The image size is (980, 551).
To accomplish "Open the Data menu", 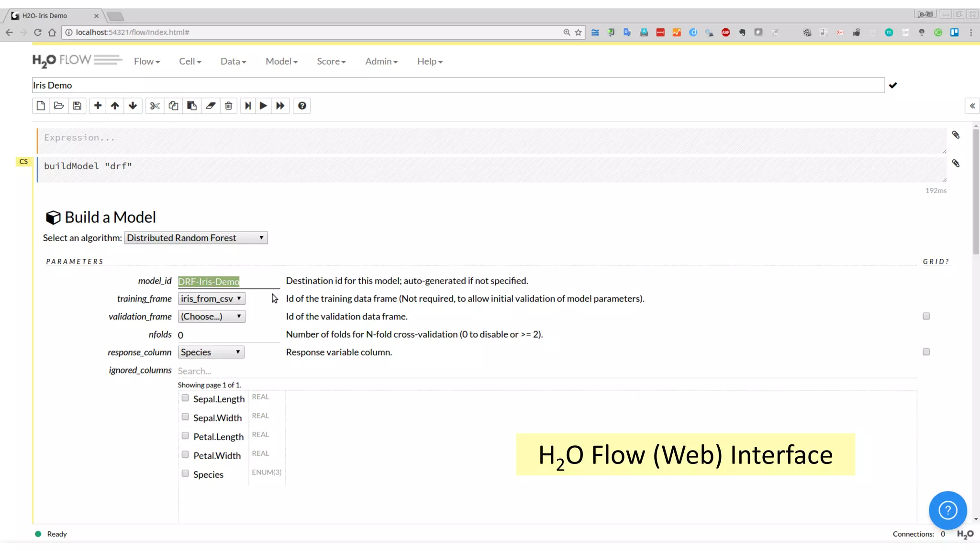I will (234, 61).
